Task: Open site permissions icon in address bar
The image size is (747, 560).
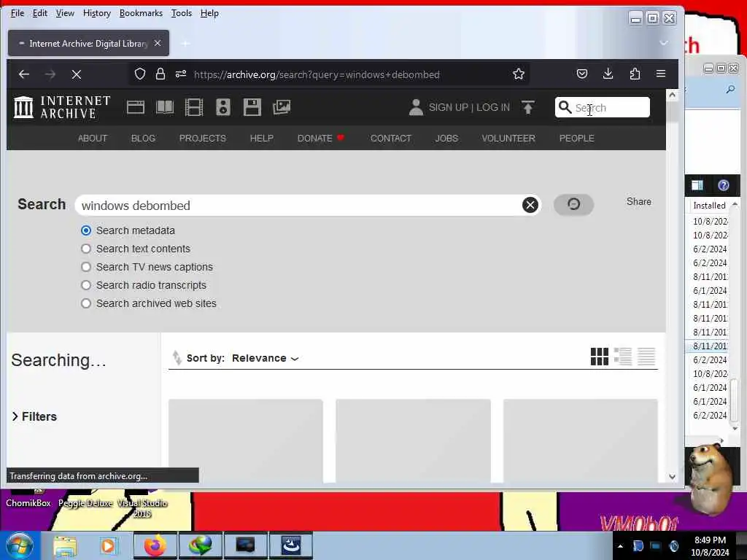Action: pyautogui.click(x=181, y=74)
